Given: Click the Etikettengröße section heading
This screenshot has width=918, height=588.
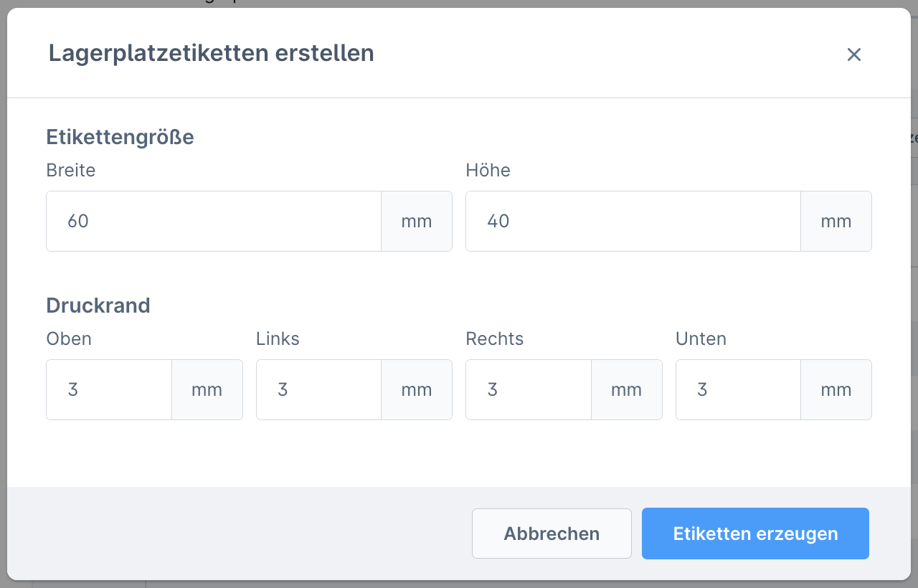Looking at the screenshot, I should (120, 137).
